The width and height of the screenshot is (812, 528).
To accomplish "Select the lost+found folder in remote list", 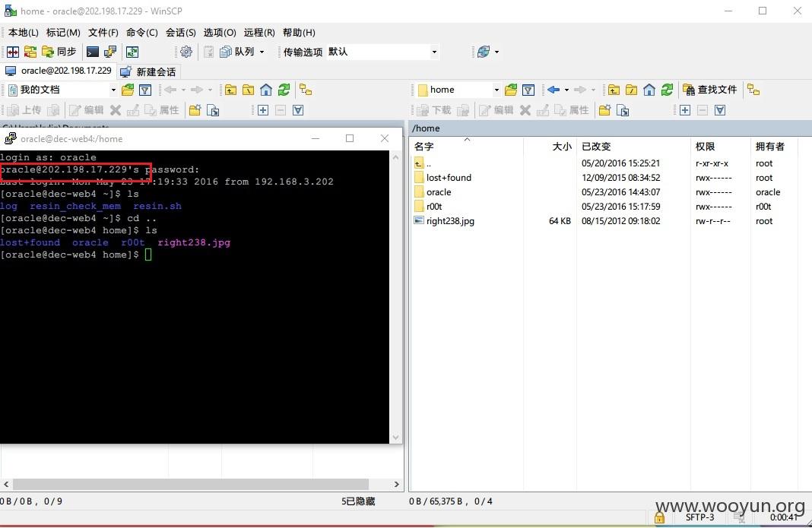I will (x=449, y=178).
